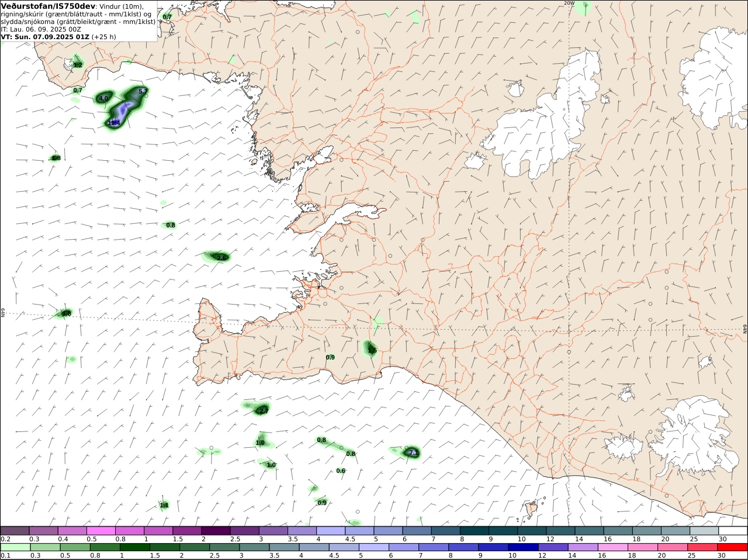Screen dimensions: 748x560
Task: Pick the dark teal 9 swatch in upper legend
Action: coord(503,531)
